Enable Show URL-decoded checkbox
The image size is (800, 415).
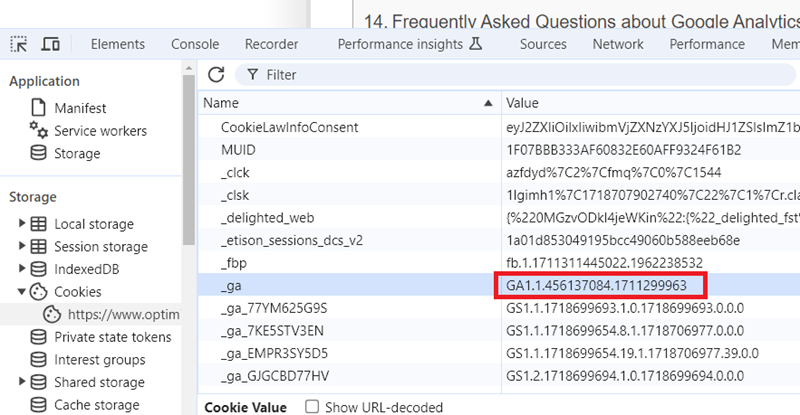[312, 407]
